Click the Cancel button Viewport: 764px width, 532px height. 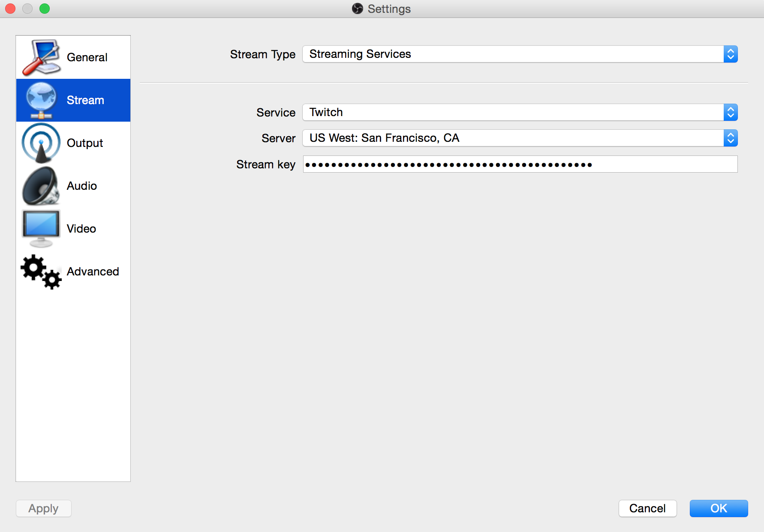[647, 508]
